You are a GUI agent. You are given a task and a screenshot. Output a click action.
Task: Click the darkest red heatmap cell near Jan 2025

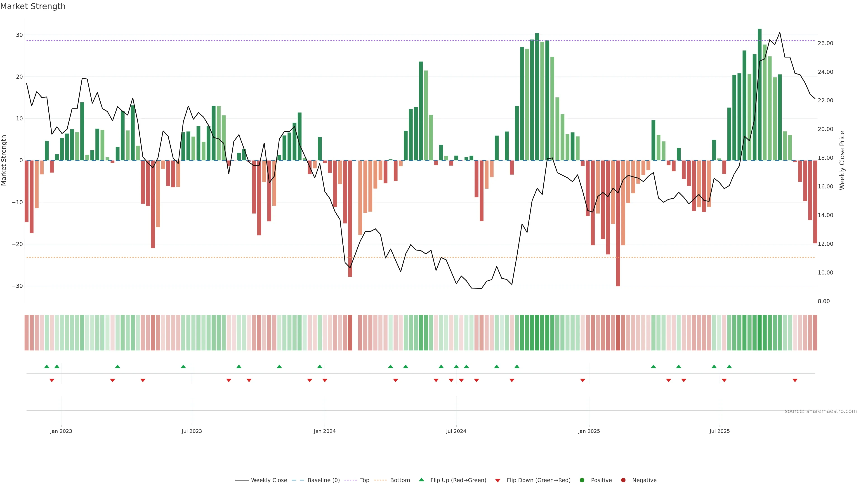pos(618,333)
